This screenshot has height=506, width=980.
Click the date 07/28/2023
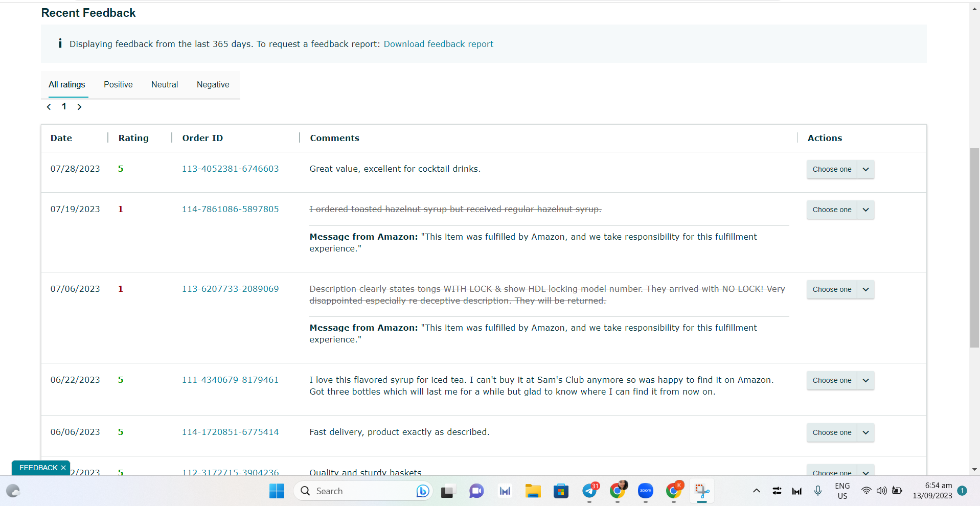75,169
